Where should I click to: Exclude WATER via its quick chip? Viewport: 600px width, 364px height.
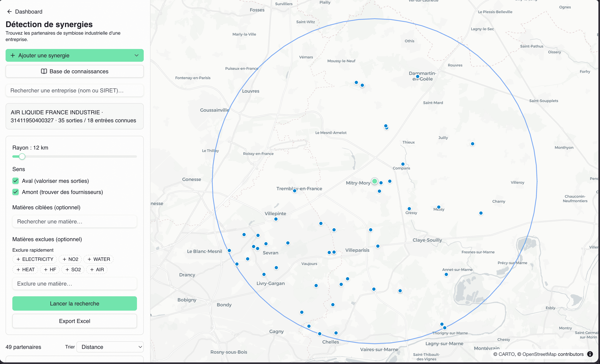[99, 259]
